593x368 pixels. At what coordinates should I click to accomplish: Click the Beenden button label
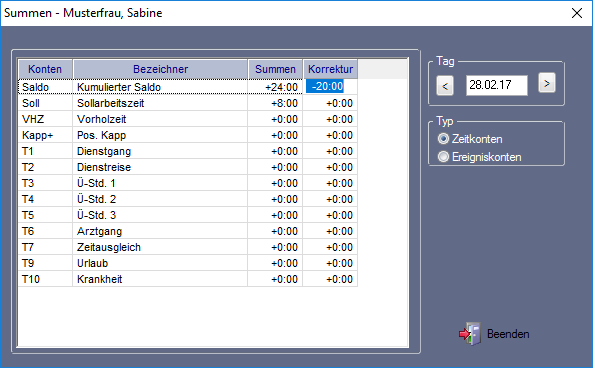tap(508, 334)
